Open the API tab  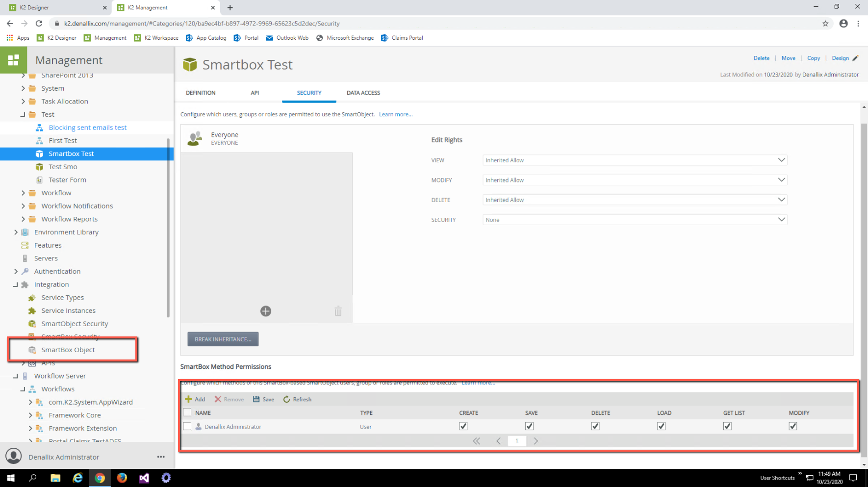(255, 93)
